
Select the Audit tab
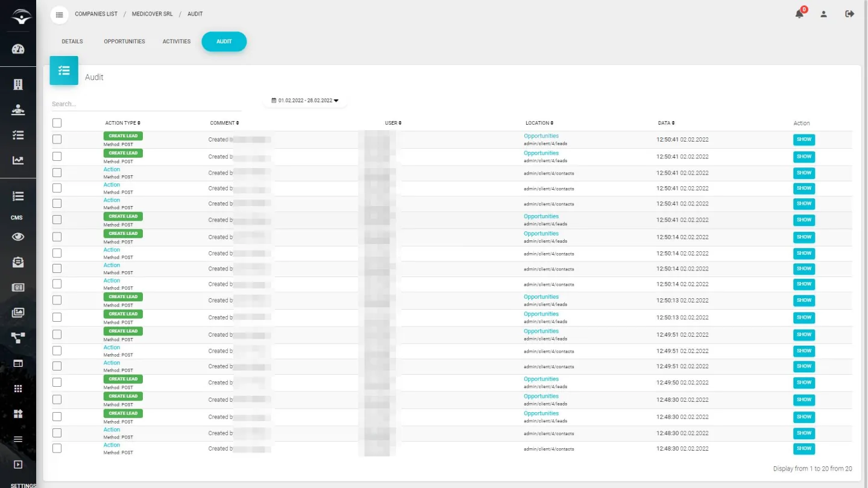[224, 42]
